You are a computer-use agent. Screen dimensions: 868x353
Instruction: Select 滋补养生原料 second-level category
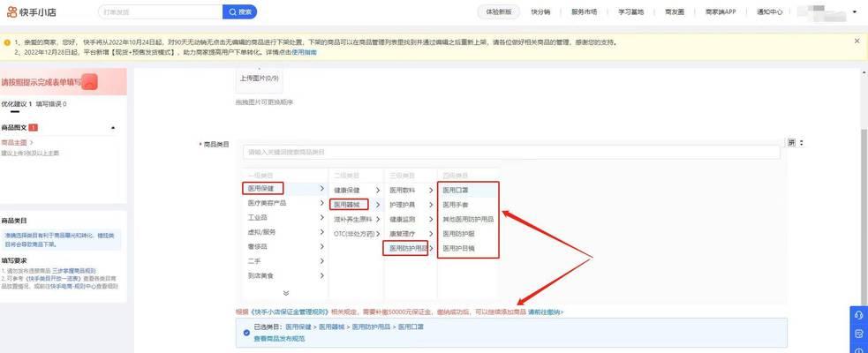point(352,219)
